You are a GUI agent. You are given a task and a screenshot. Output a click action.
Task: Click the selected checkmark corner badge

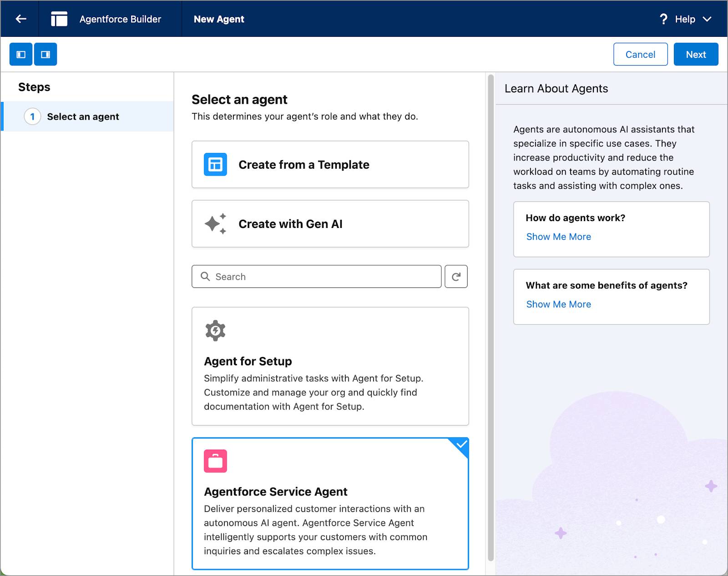460,445
